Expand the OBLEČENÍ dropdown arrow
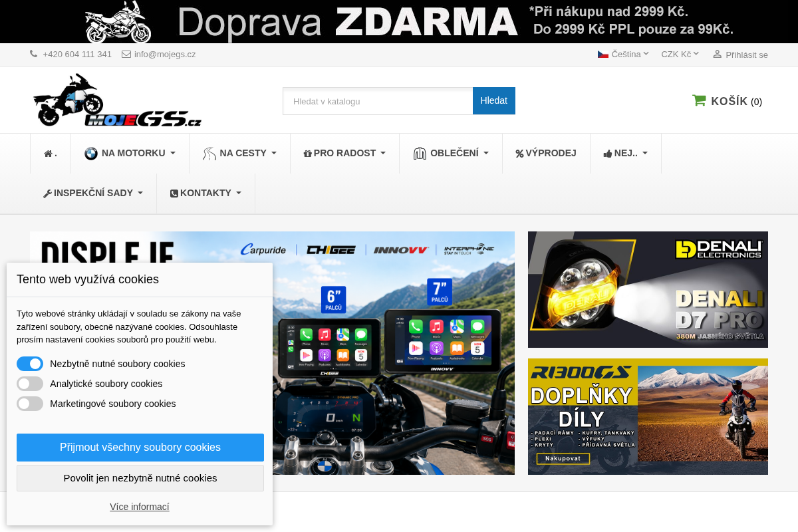This screenshot has width=798, height=532. [486, 154]
